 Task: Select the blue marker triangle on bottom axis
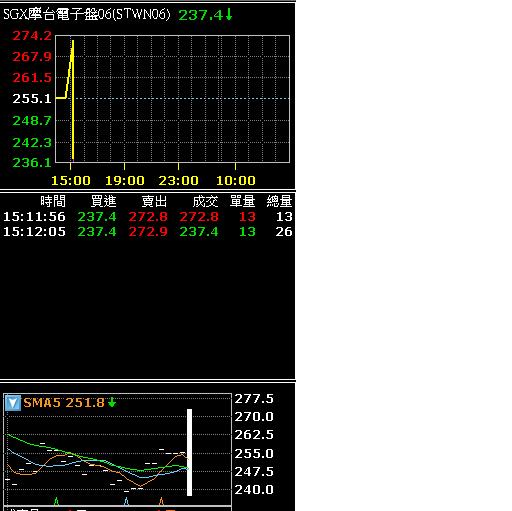[x=126, y=501]
